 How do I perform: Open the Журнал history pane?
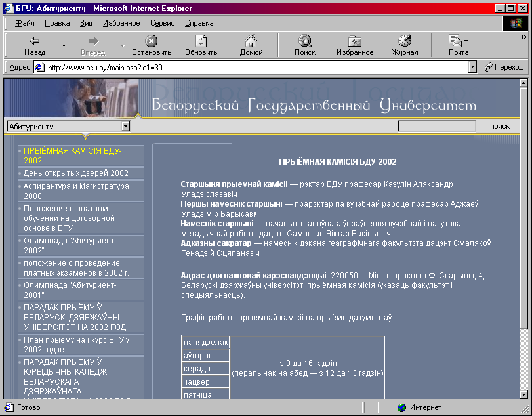pos(405,45)
